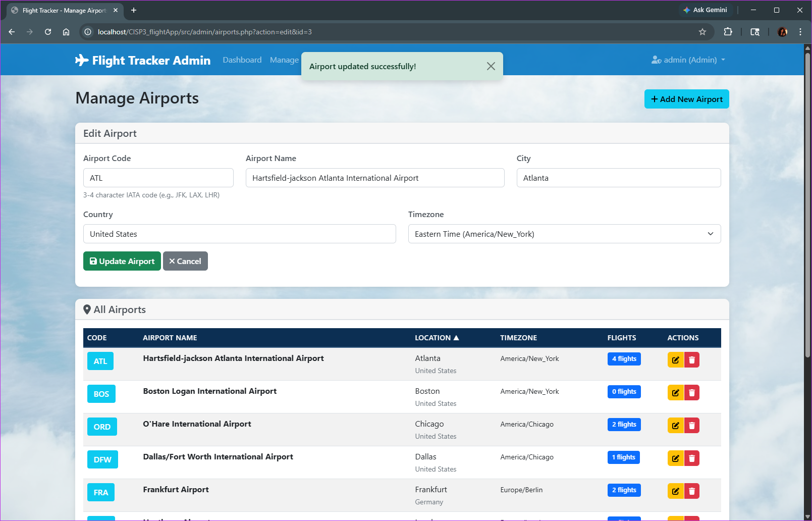812x521 pixels.
Task: Open a new browser tab
Action: pyautogui.click(x=134, y=10)
